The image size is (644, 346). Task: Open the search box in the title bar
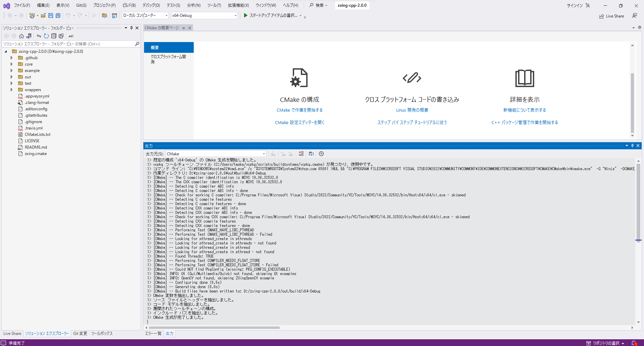pyautogui.click(x=317, y=5)
